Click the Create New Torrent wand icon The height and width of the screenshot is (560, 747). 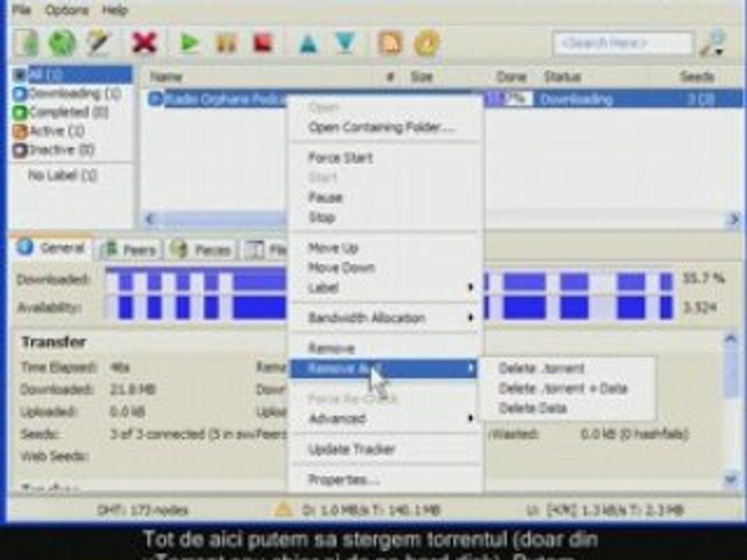point(98,43)
